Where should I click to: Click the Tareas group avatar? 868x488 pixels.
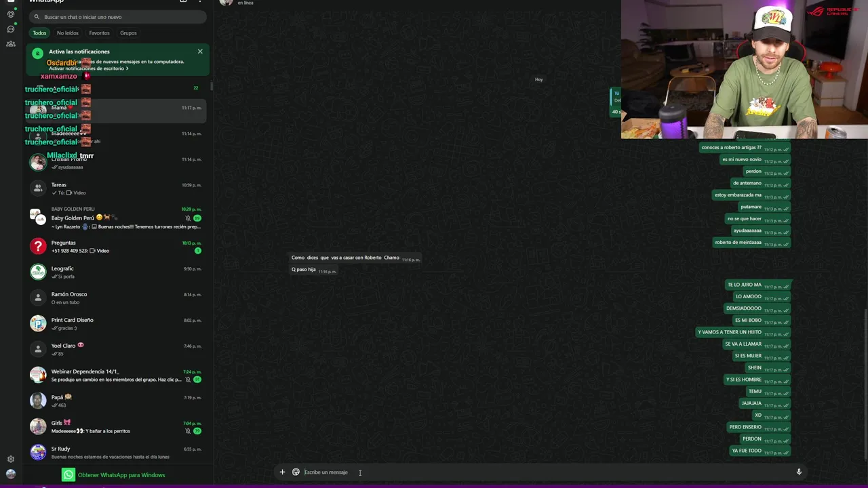click(x=38, y=188)
